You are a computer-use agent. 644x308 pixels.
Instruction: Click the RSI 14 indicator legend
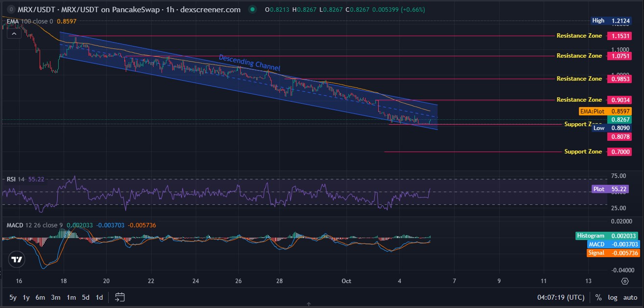click(16, 179)
